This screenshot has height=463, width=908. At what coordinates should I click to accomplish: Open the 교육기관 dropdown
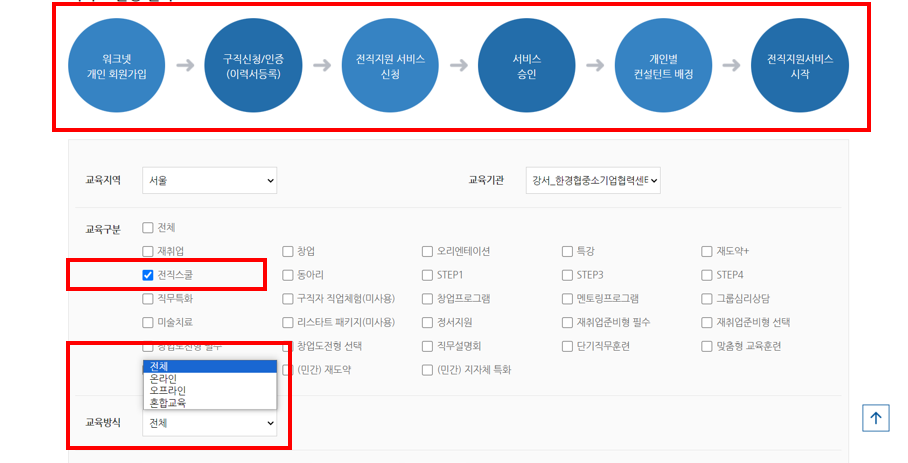click(593, 181)
